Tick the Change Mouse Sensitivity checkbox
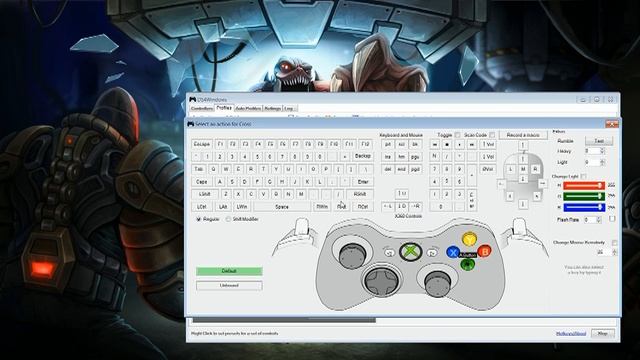This screenshot has width=640, height=360. pyautogui.click(x=614, y=243)
